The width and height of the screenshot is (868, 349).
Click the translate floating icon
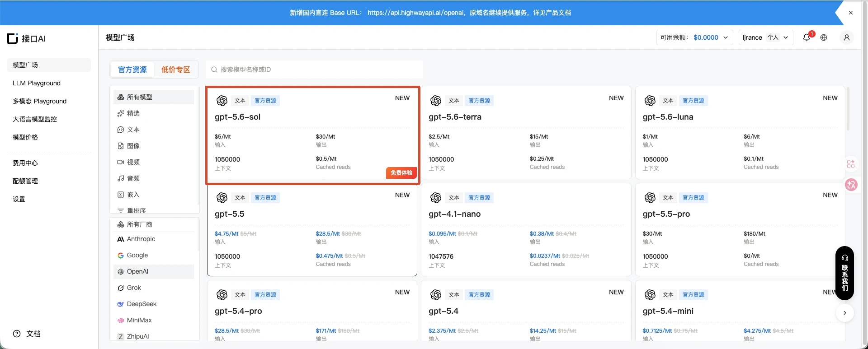pos(851,184)
